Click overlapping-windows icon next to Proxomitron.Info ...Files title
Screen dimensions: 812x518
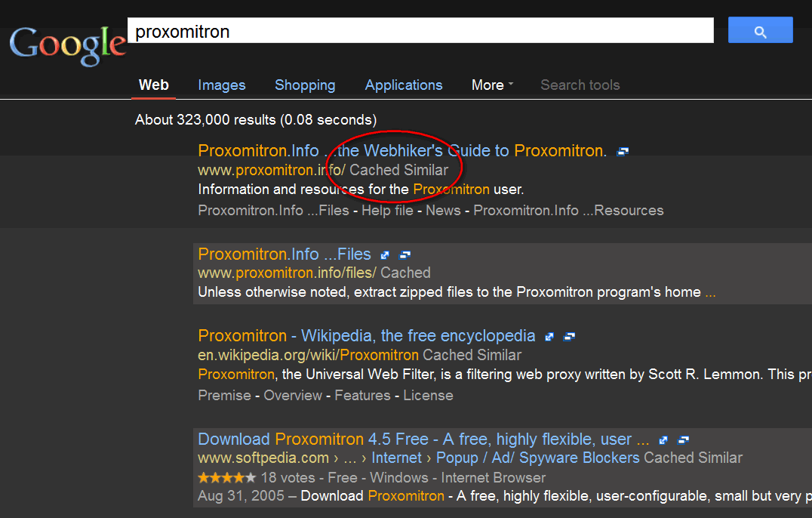tap(405, 255)
